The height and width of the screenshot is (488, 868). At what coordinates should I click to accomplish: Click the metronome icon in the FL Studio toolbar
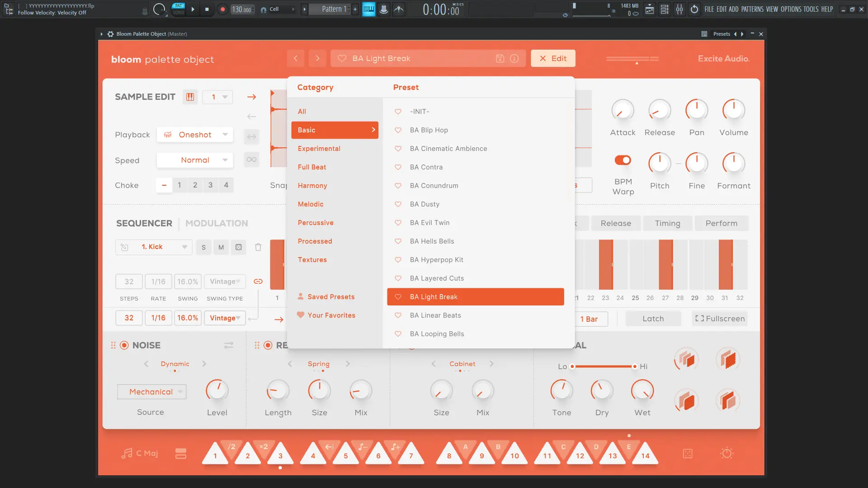(x=399, y=9)
